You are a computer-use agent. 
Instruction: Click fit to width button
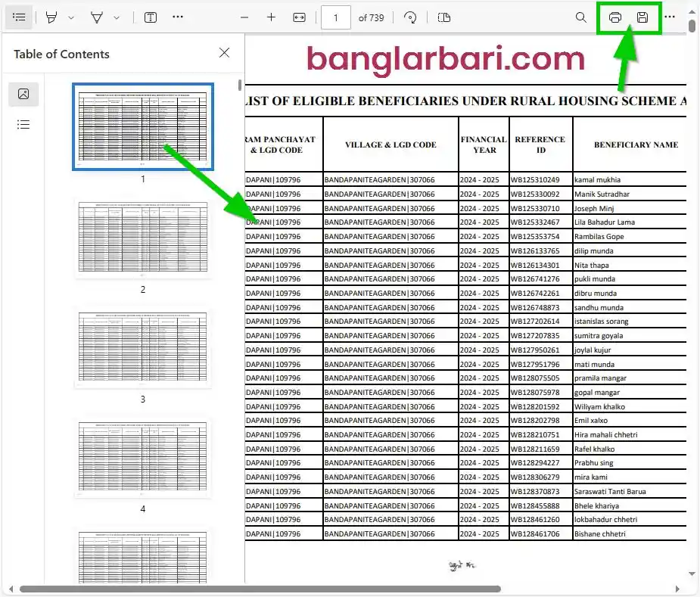pyautogui.click(x=299, y=17)
